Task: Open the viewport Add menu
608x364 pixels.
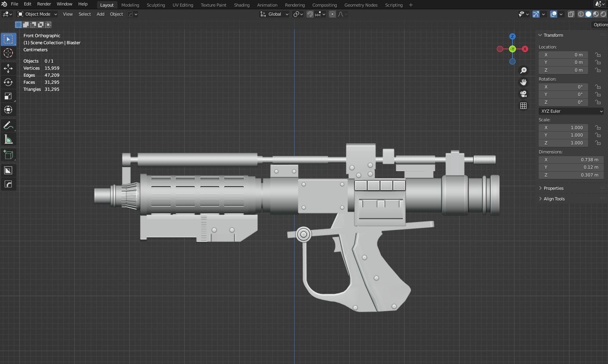Action: point(100,14)
